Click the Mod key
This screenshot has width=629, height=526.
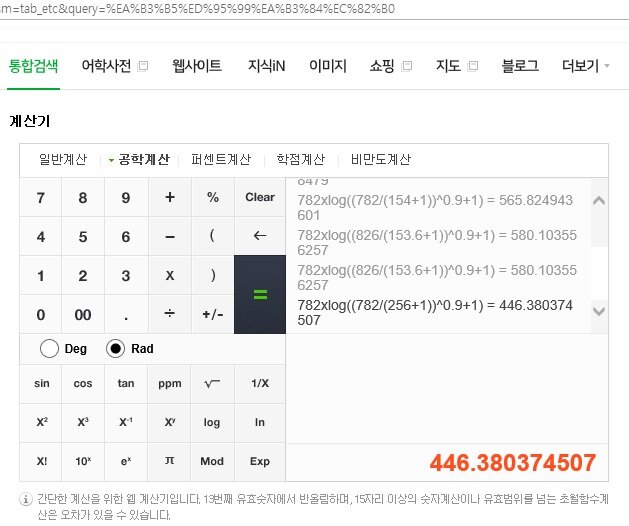click(212, 461)
